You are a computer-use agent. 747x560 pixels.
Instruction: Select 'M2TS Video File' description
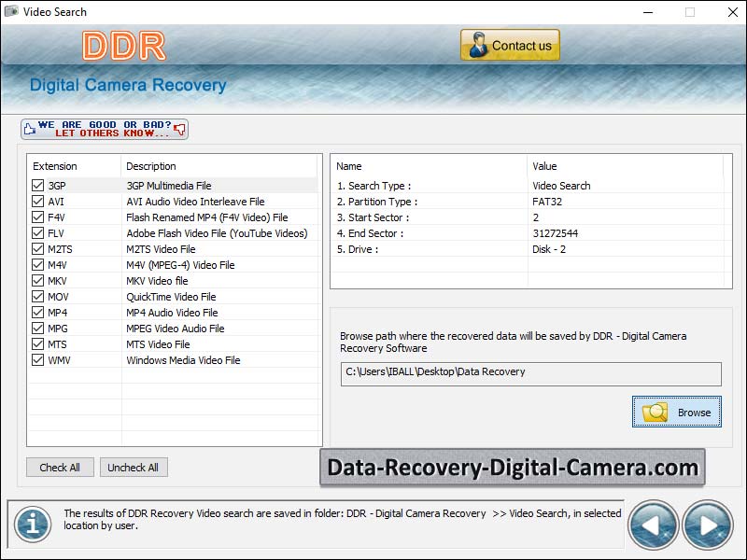pos(161,249)
